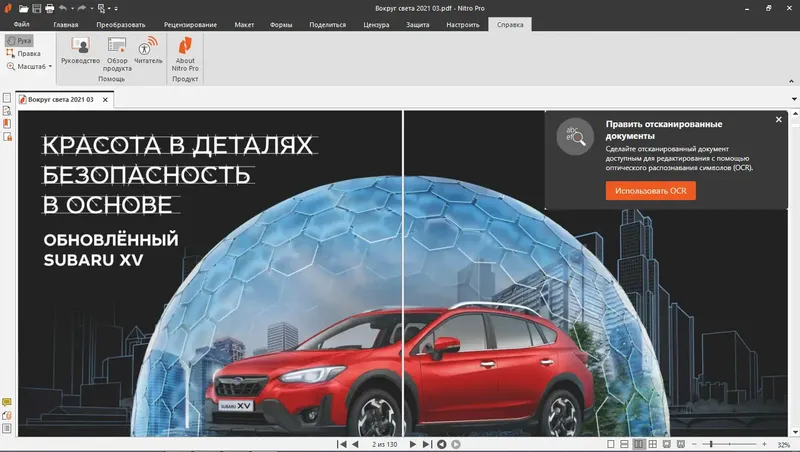Go back to the previous view

[442, 444]
